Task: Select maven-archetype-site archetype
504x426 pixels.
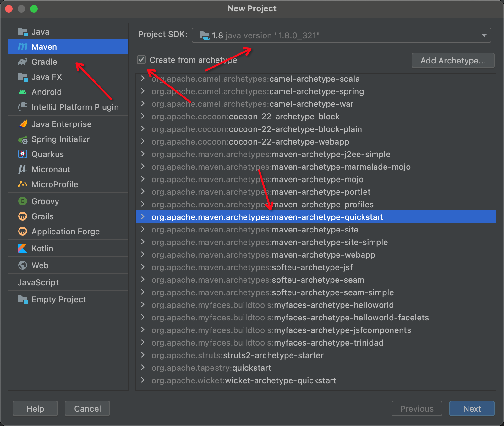Action: (x=316, y=230)
